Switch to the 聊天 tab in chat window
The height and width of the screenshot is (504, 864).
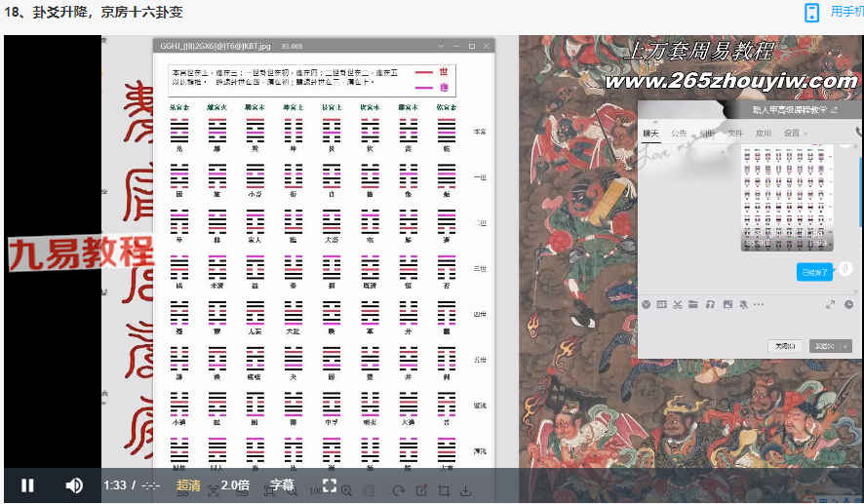pos(650,134)
